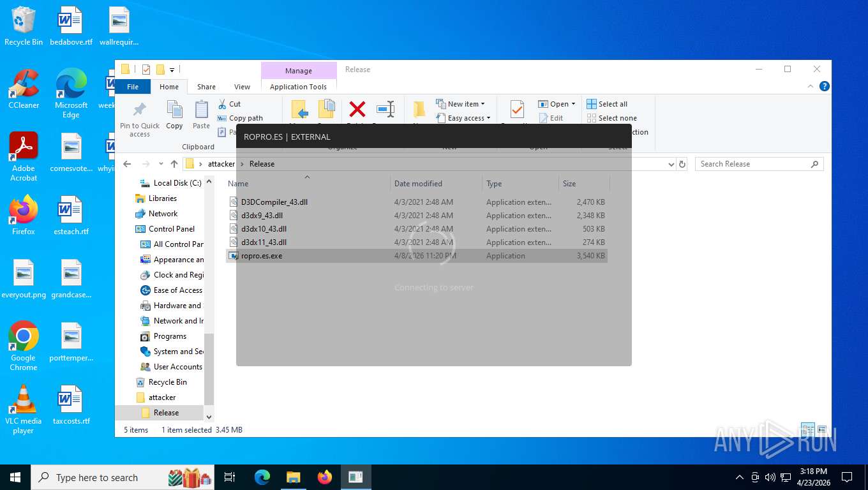Open address bar history dropdown
The width and height of the screenshot is (868, 490).
[671, 164]
